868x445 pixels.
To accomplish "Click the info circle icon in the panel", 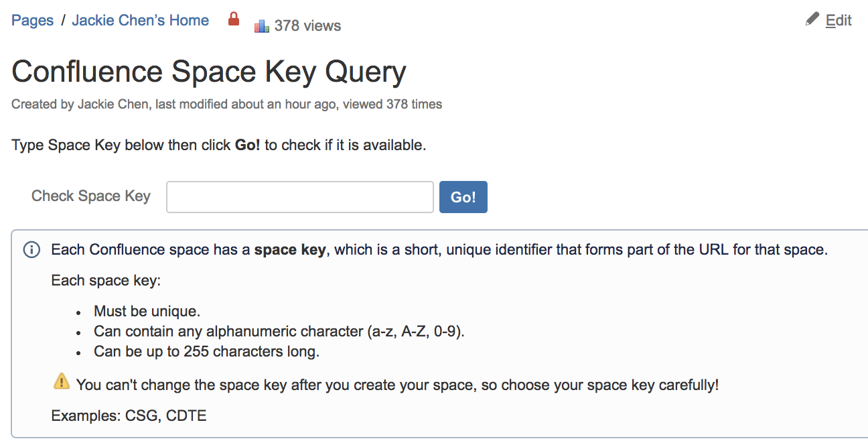I will [31, 250].
